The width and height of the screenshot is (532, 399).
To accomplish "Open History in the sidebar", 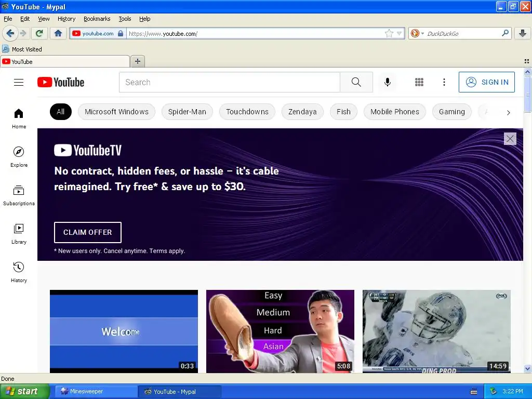I will tap(19, 272).
